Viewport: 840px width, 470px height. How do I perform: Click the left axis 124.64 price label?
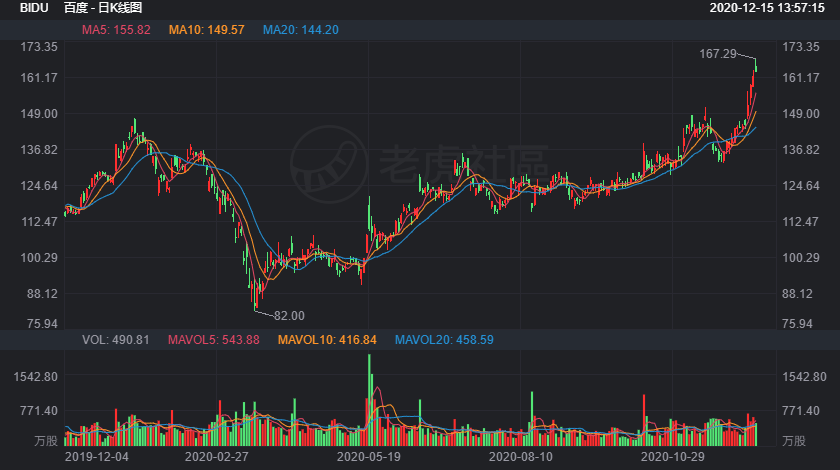coord(39,186)
